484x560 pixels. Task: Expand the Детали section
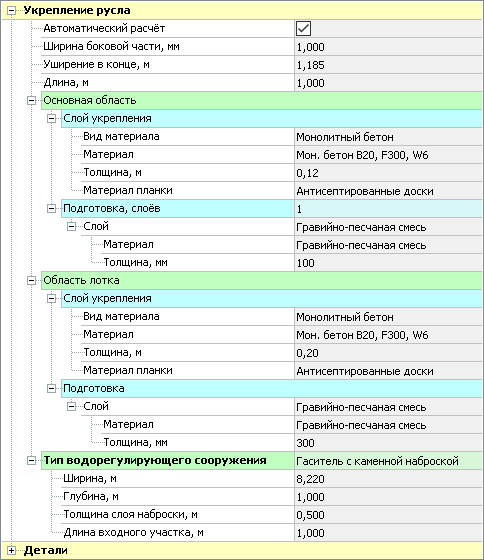pyautogui.click(x=11, y=551)
